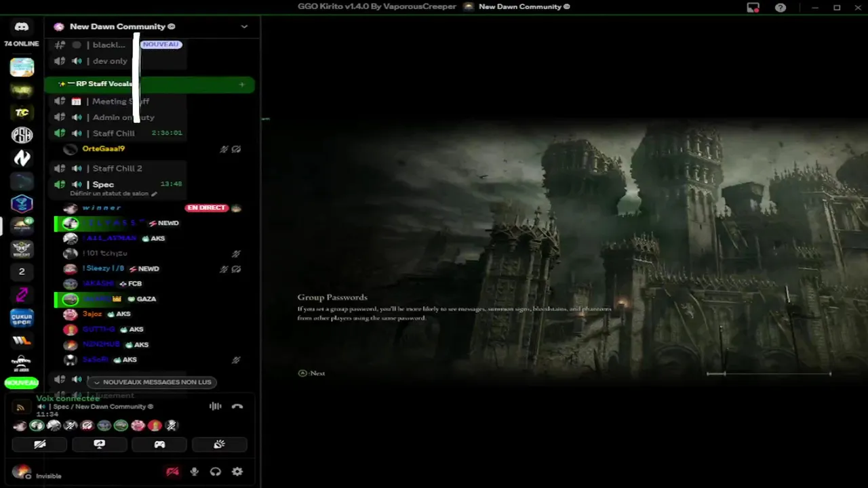Open Discord home direct messages

coord(22,26)
